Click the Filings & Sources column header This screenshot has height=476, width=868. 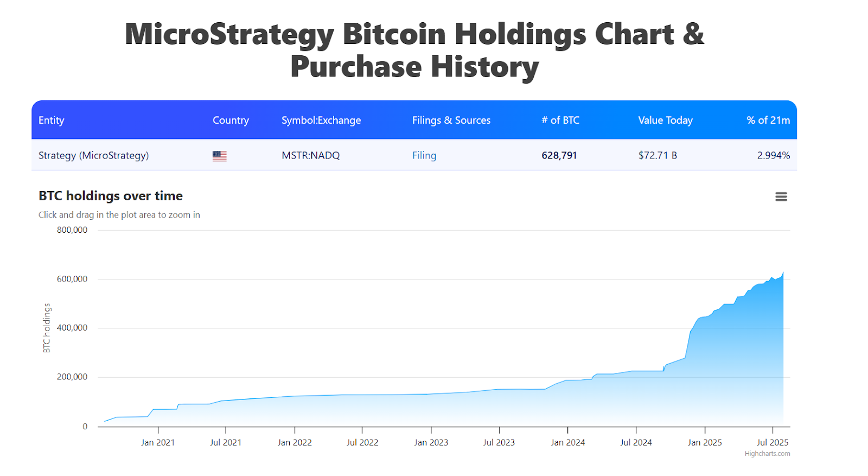coord(451,120)
